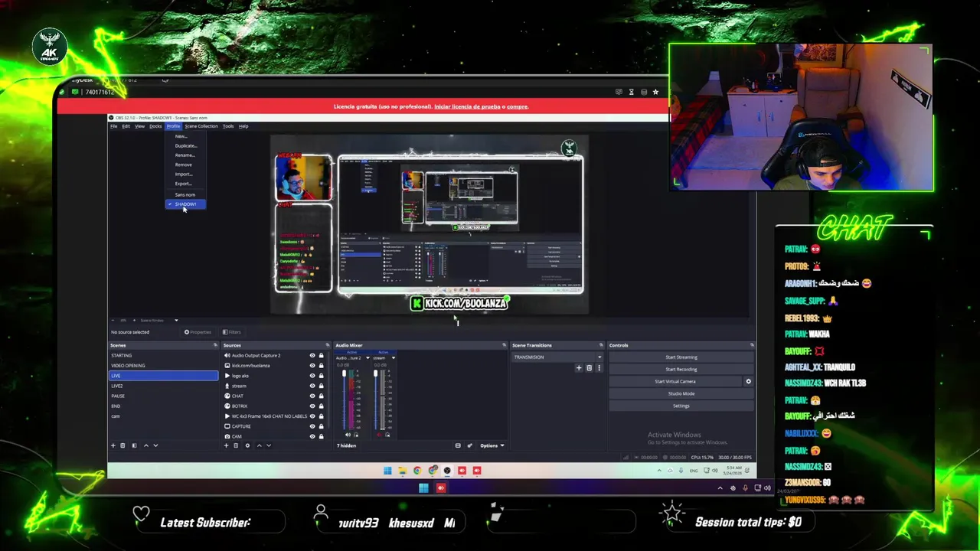Click the 'Iniciar licencia de prueba' link
The image size is (980, 551).
(x=467, y=106)
